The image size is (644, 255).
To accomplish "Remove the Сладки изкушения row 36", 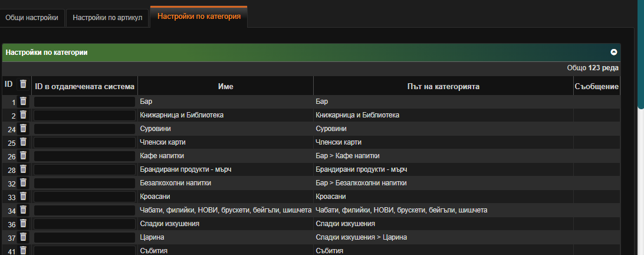I will pyautogui.click(x=23, y=223).
